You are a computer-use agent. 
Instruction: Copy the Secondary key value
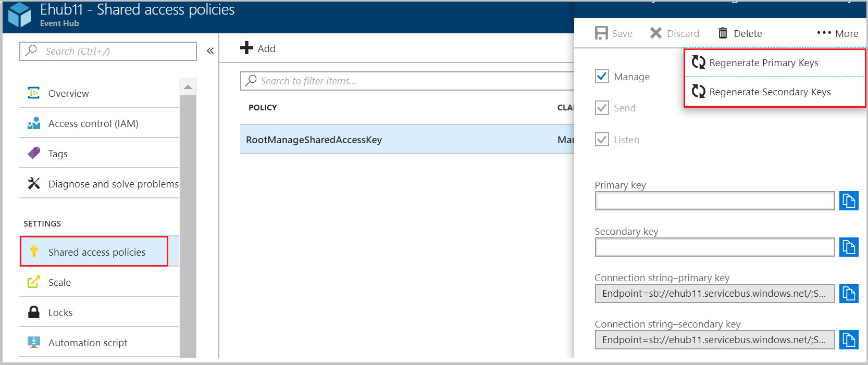tap(849, 247)
